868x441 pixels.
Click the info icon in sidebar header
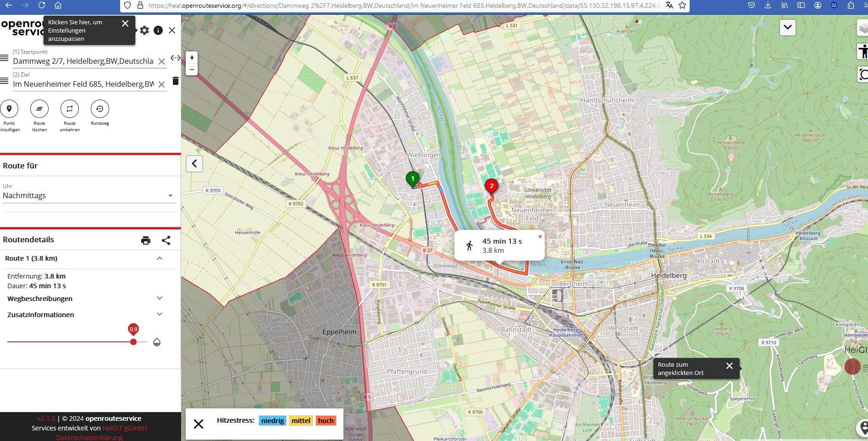coord(158,30)
